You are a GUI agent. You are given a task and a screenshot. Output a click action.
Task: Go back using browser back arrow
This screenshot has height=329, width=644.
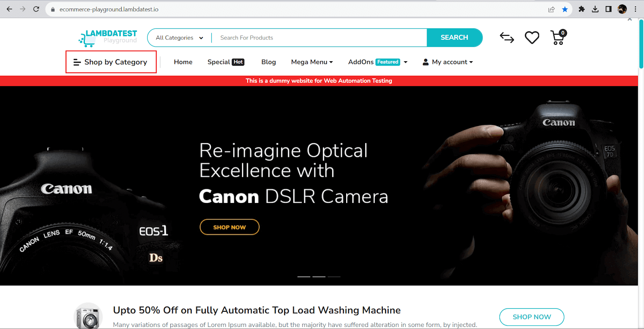9,9
